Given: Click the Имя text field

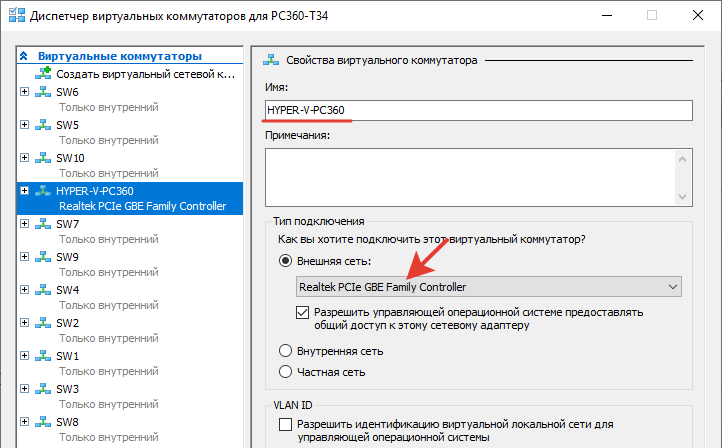Looking at the screenshot, I should tap(478, 109).
